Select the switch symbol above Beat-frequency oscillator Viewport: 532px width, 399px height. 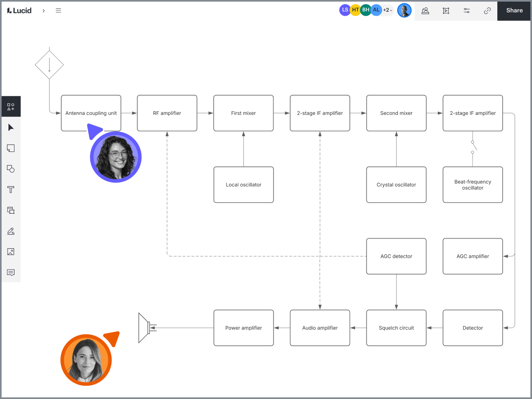[474, 147]
